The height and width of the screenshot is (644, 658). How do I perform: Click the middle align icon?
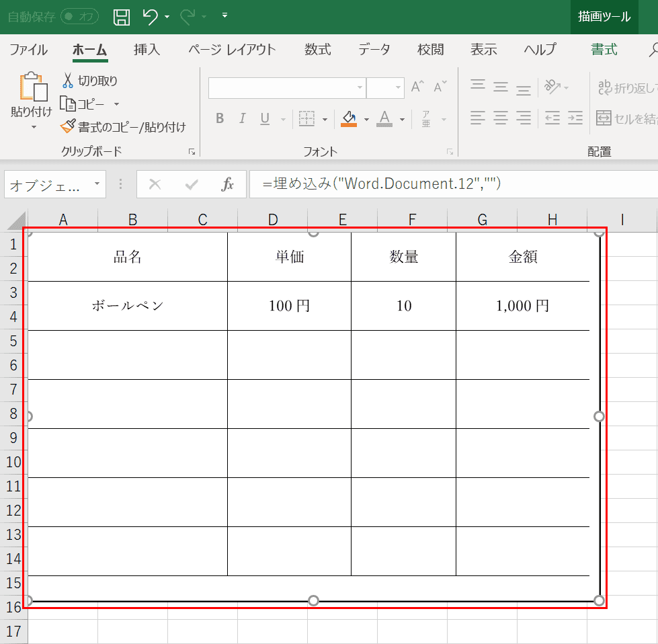tap(501, 87)
